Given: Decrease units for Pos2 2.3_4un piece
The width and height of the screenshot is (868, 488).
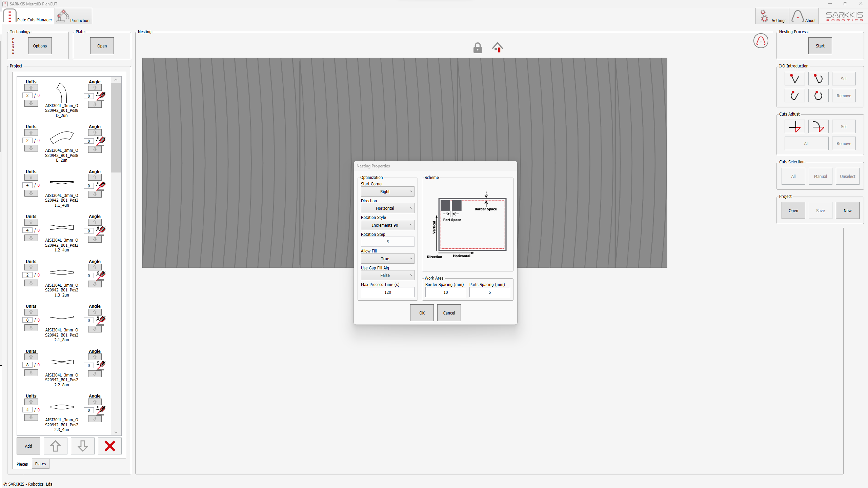Looking at the screenshot, I should click(x=31, y=418).
